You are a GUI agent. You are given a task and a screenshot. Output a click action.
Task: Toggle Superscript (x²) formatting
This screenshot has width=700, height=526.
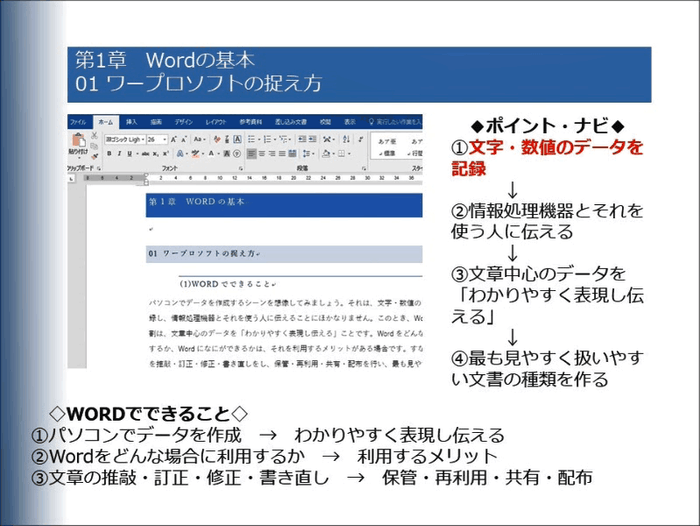[x=166, y=154]
